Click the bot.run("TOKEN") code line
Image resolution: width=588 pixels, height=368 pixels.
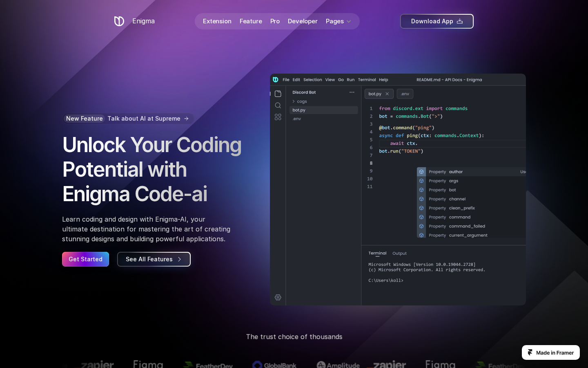tap(401, 151)
